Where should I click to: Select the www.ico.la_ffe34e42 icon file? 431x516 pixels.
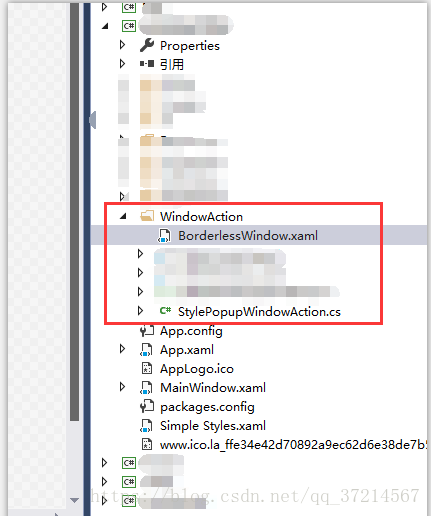[x=293, y=445]
